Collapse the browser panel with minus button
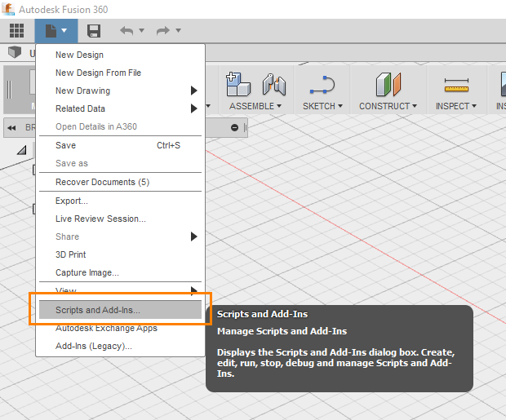Viewport: 506px width, 420px height. coord(235,127)
